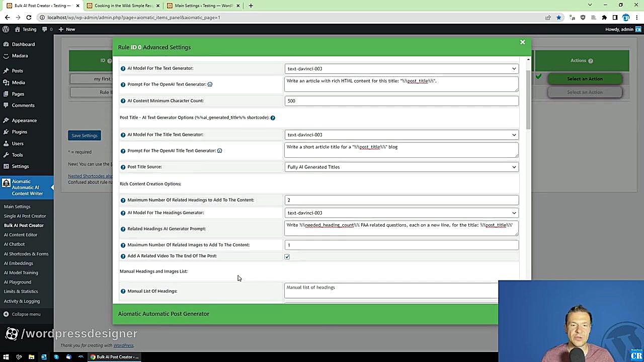The height and width of the screenshot is (362, 644).
Task: Open Post Title Source dropdown
Action: click(x=401, y=167)
